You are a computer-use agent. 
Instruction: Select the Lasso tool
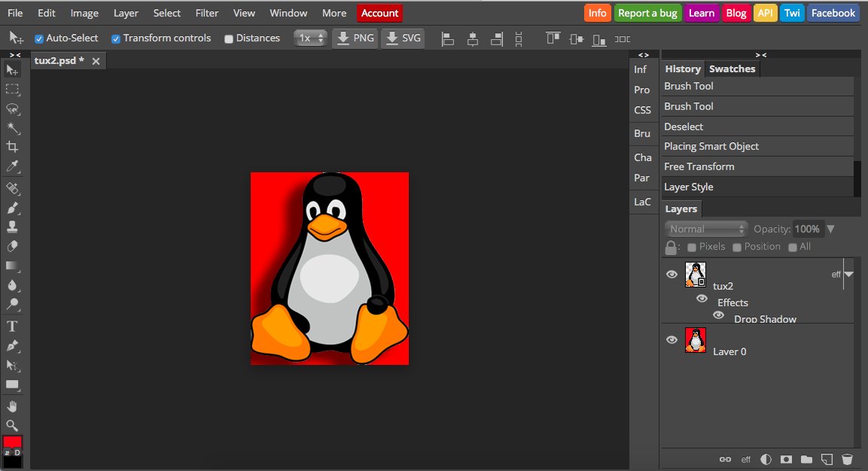(12, 108)
